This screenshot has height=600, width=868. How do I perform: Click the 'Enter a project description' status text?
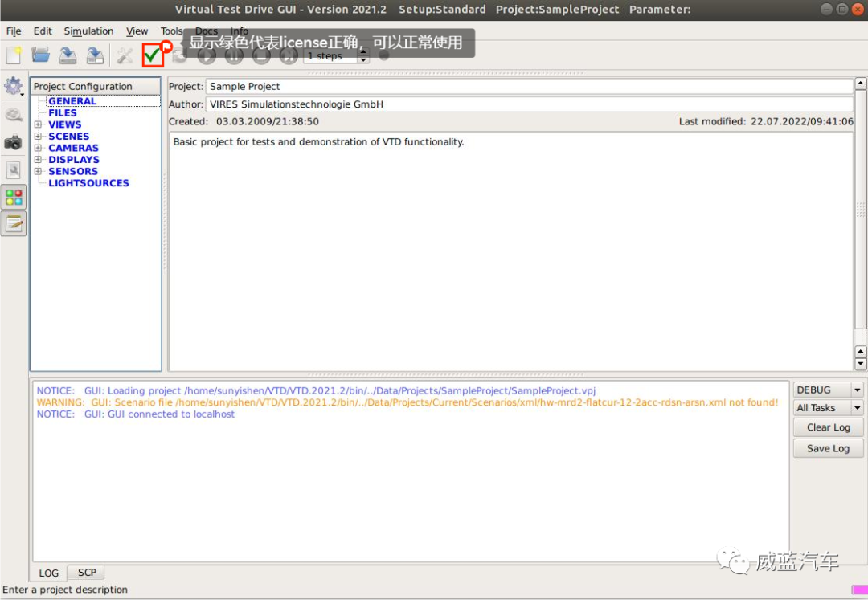click(65, 590)
